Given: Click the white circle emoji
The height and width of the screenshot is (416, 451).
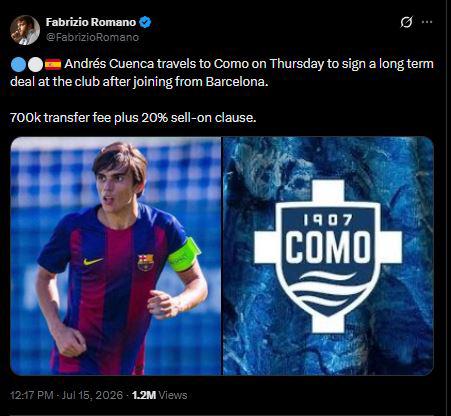Looking at the screenshot, I should click(35, 64).
